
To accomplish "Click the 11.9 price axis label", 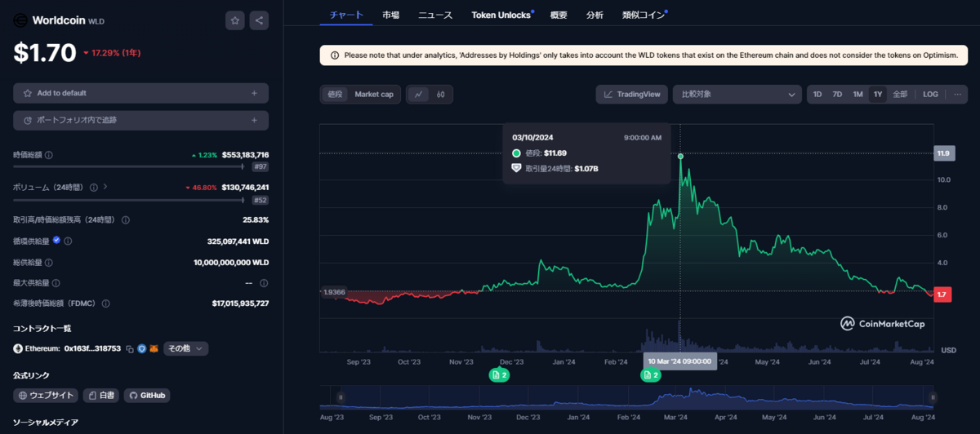I will pyautogui.click(x=943, y=153).
